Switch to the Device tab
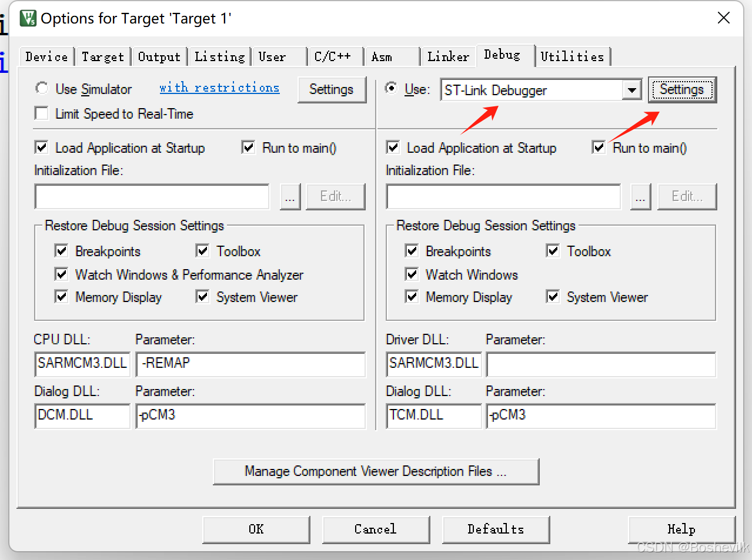 pyautogui.click(x=46, y=57)
